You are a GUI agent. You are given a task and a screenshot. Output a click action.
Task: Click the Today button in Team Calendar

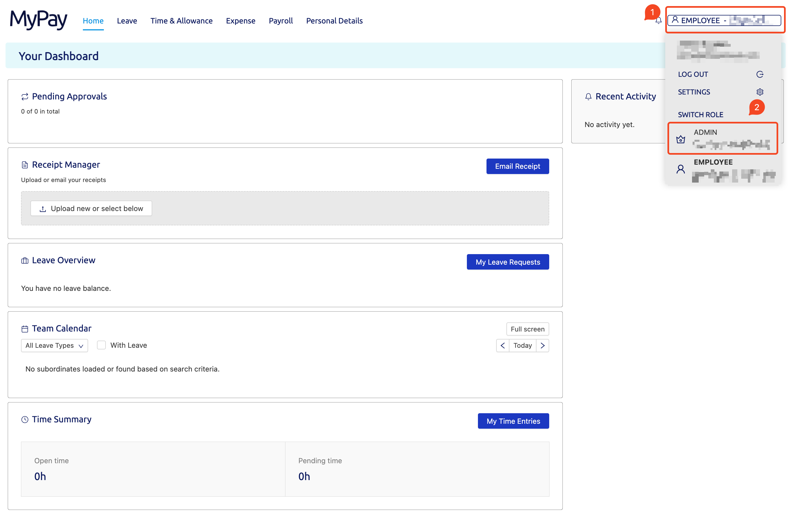tap(522, 345)
